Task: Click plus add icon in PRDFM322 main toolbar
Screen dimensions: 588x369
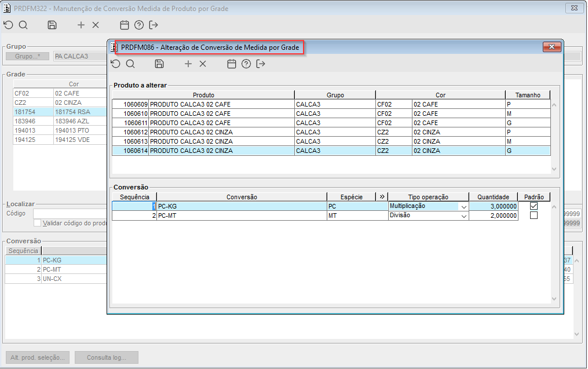Action: 81,25
